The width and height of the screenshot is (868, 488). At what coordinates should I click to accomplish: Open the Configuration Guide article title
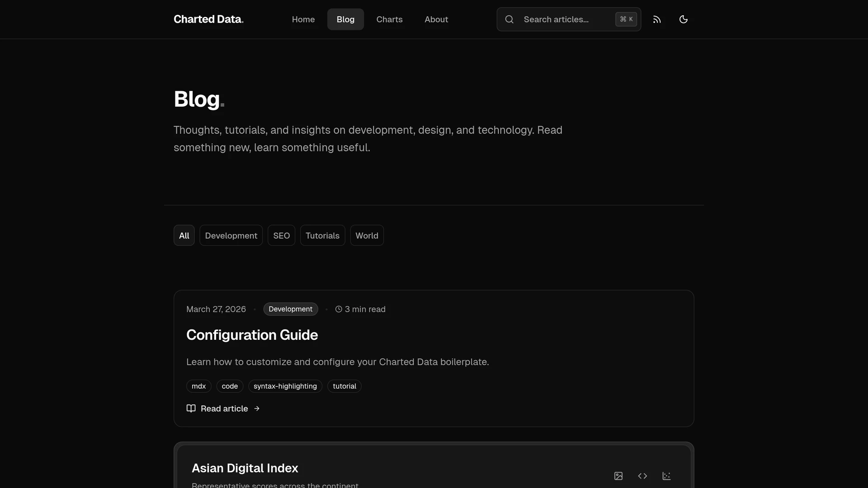point(252,335)
